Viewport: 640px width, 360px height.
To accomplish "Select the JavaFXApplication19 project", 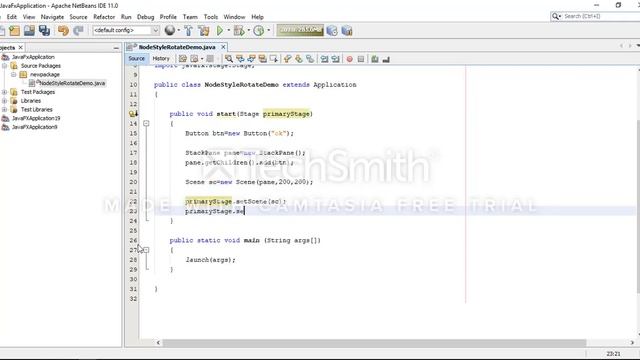I will click(x=36, y=118).
